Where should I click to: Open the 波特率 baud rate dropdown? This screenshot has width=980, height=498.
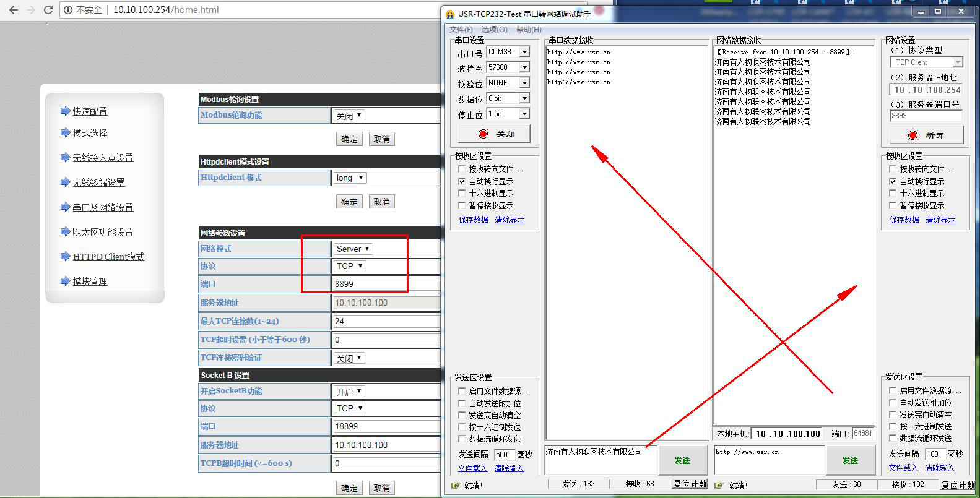[x=524, y=67]
